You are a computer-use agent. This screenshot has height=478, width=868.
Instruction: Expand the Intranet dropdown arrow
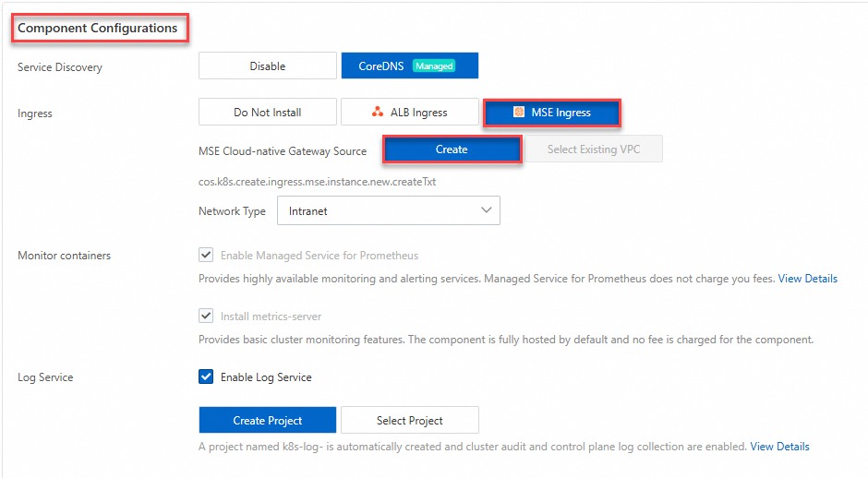tap(487, 210)
